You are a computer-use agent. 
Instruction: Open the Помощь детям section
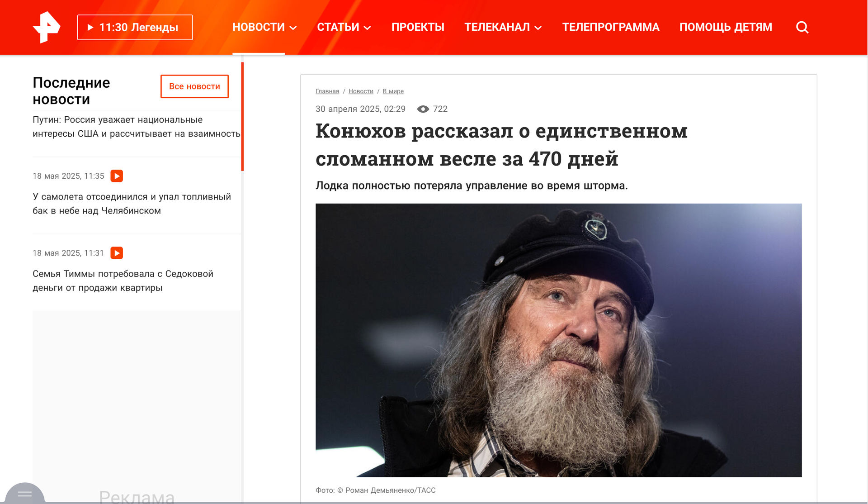coord(726,27)
